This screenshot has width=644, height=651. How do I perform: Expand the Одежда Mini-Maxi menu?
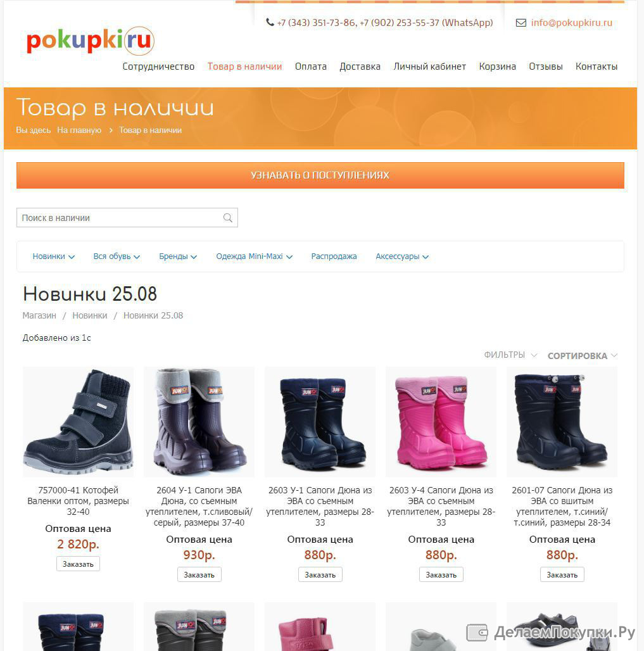[254, 256]
